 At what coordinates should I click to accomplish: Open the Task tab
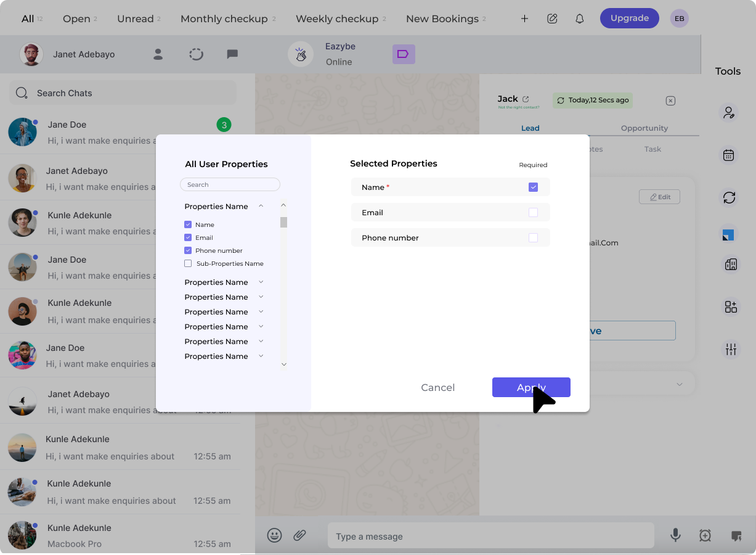[x=652, y=149]
